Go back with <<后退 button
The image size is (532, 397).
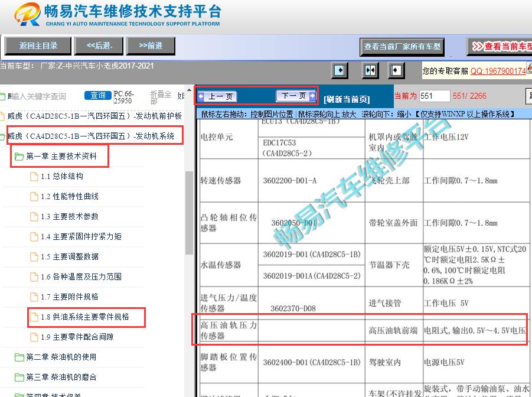99,46
